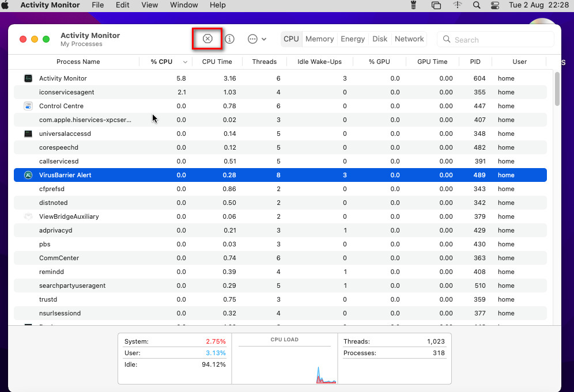
Task: Sort by Idle Wake-Ups column
Action: (319, 62)
